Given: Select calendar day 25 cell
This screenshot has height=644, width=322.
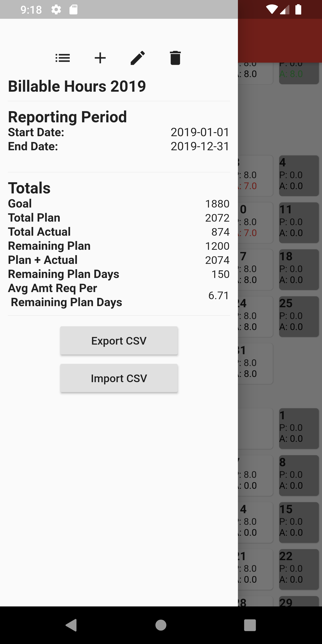Looking at the screenshot, I should tap(299, 316).
